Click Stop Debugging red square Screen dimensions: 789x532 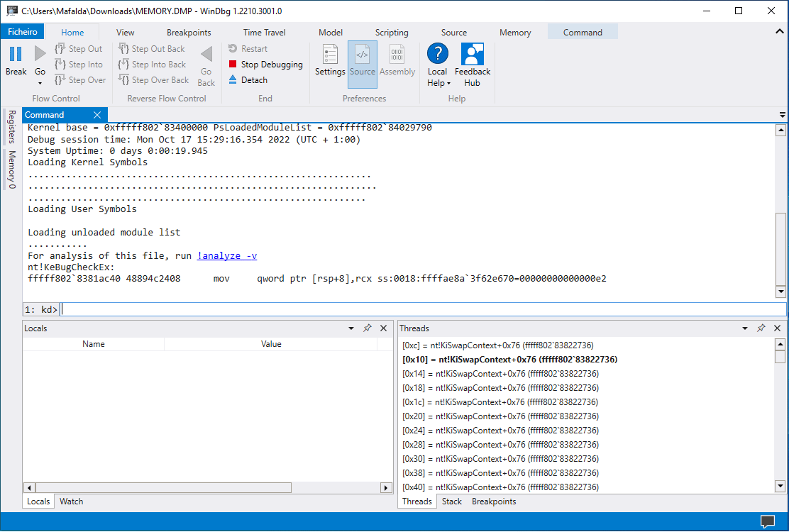pyautogui.click(x=233, y=64)
